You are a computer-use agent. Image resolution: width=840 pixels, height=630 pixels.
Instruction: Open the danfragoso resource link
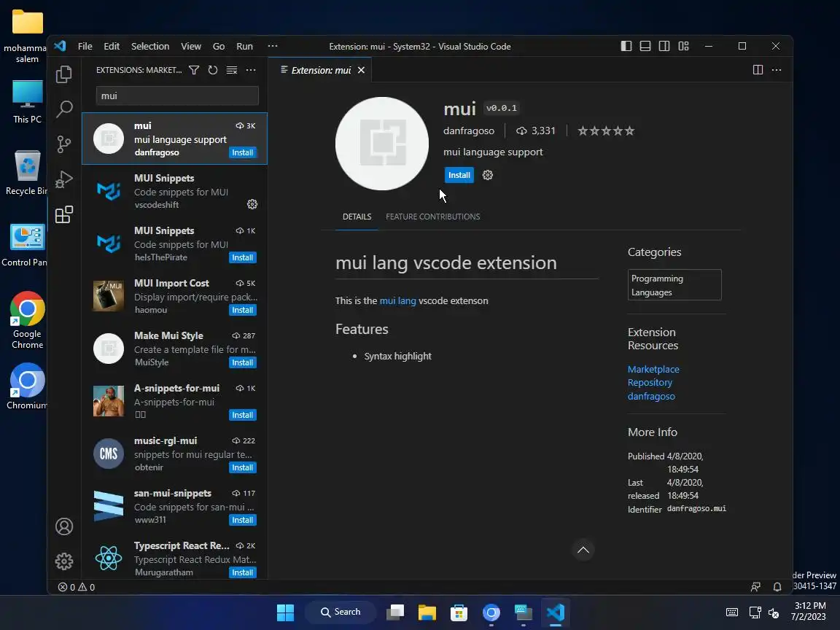click(651, 396)
